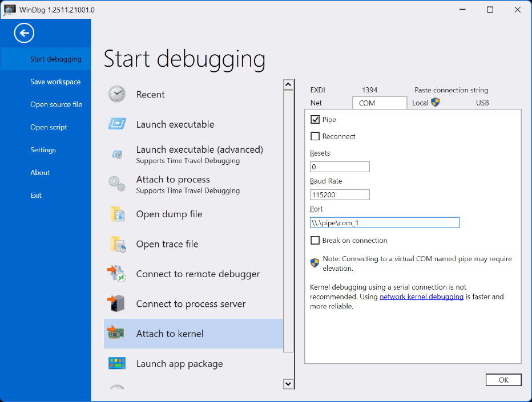
Task: Enable Break on connection checkbox
Action: (315, 241)
